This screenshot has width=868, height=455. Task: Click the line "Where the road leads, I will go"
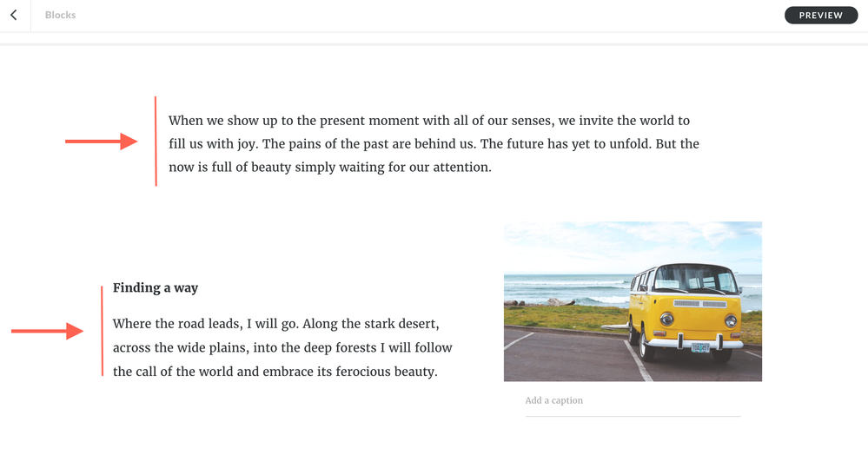[276, 324]
